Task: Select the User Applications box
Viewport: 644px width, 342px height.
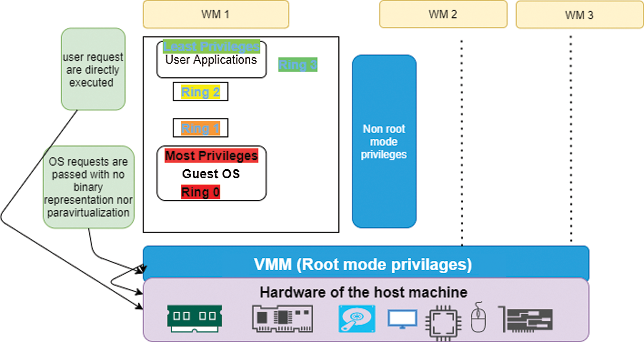Action: (211, 60)
